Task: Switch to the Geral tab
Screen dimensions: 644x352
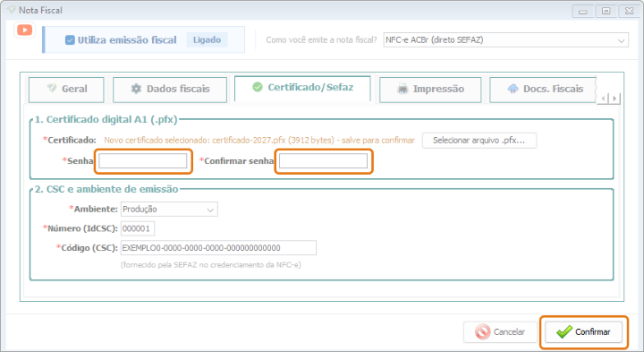Action: pos(66,90)
